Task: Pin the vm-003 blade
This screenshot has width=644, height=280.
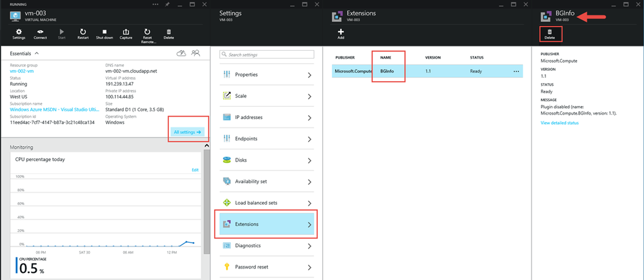Action: tap(168, 4)
